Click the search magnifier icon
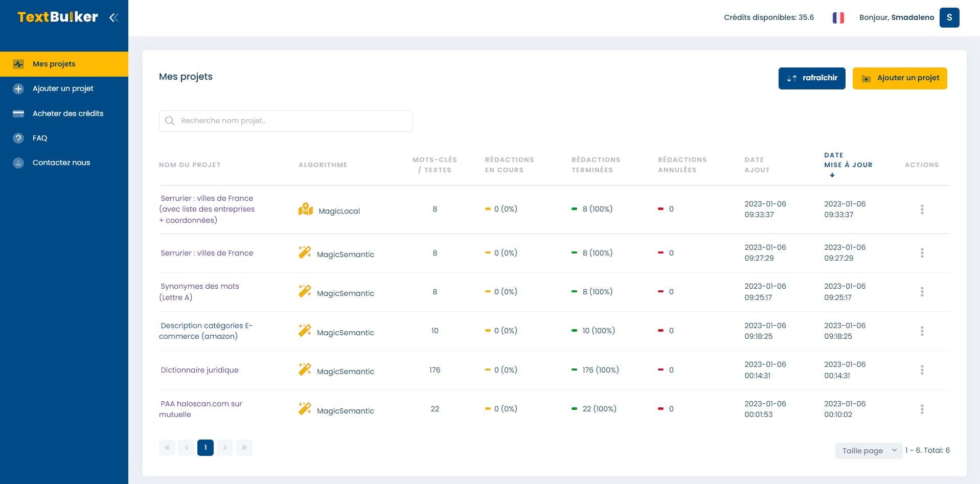The height and width of the screenshot is (484, 980). 170,121
